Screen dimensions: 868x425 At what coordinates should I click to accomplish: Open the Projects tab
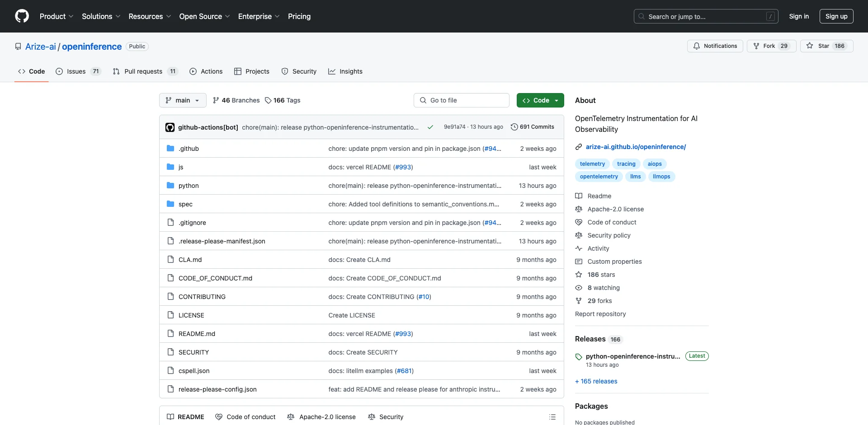[252, 71]
